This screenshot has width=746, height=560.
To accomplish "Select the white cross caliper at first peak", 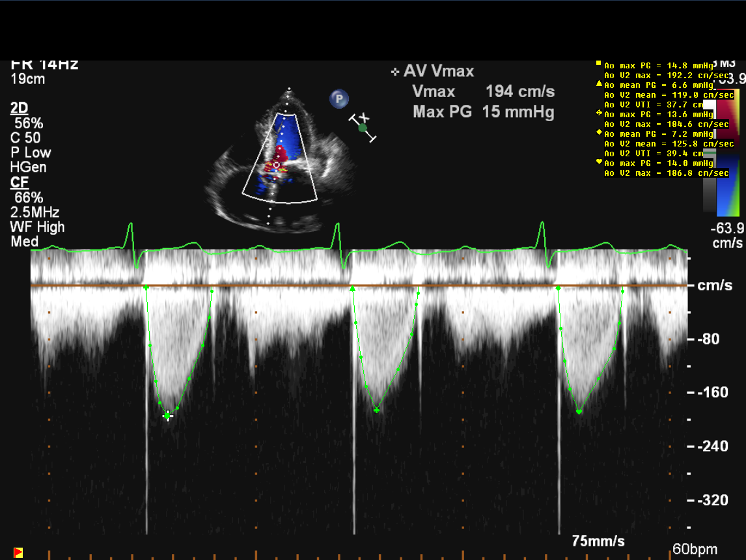I will tap(168, 415).
